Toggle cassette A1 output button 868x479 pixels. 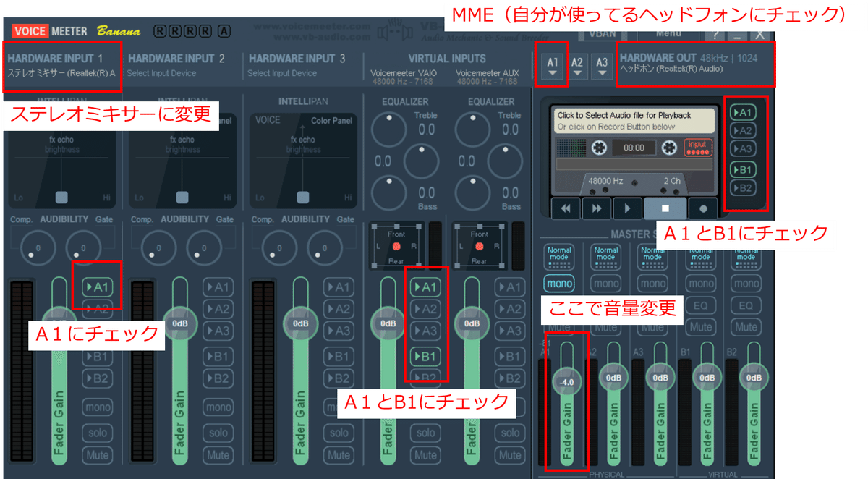pos(743,112)
